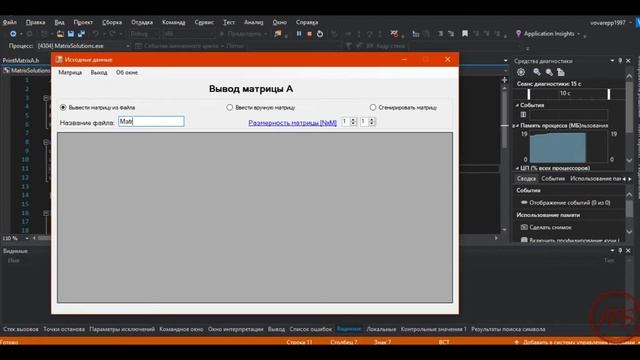Open the Локальные bottom tab
Viewport: 640px width, 360px height.
coord(381,329)
